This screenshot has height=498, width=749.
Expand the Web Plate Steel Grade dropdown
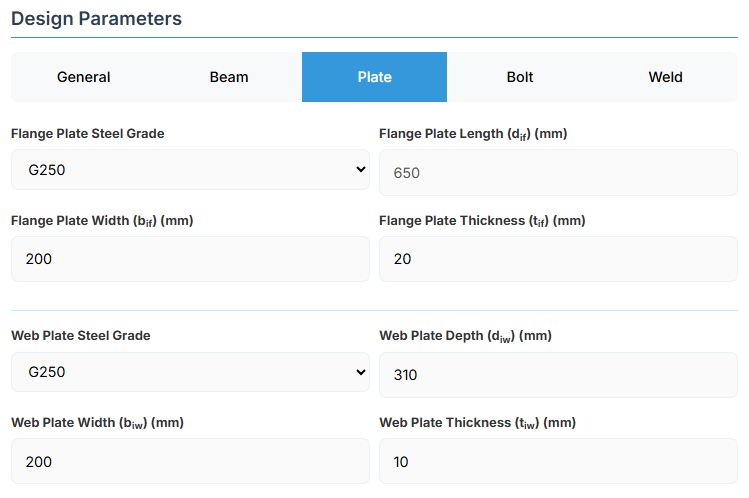click(190, 372)
